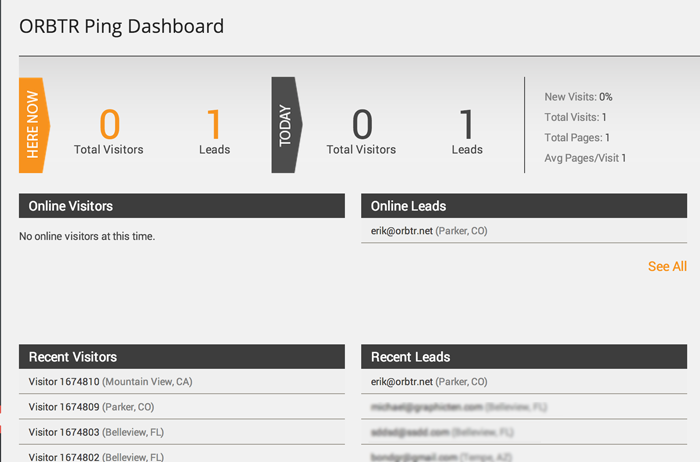Click the dark TODAY banner
Image resolution: width=700 pixels, height=462 pixels.
tap(287, 125)
